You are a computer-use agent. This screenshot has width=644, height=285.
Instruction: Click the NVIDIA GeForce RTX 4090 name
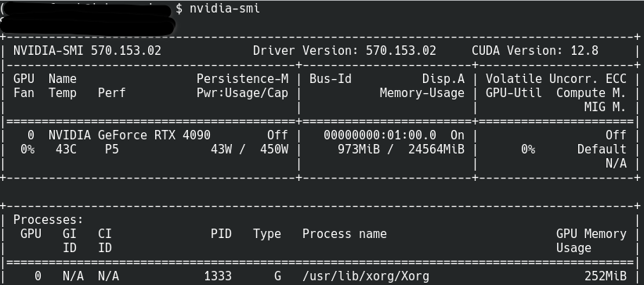[x=129, y=135]
